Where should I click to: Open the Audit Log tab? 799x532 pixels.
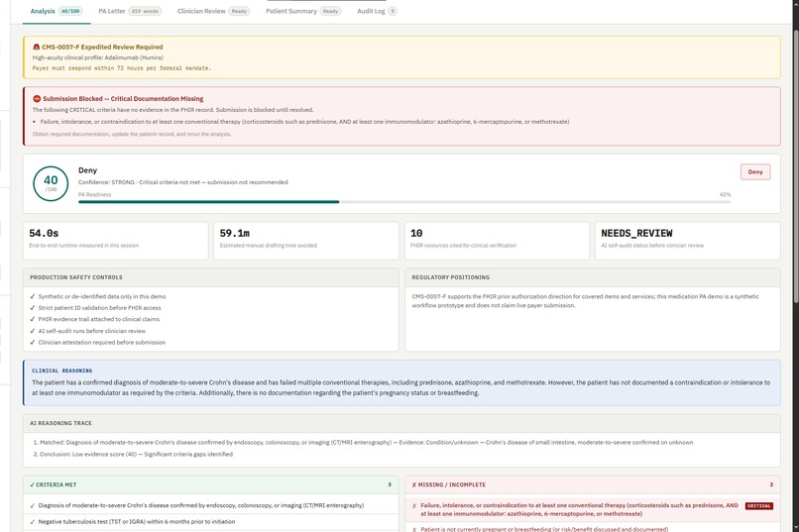click(x=377, y=11)
